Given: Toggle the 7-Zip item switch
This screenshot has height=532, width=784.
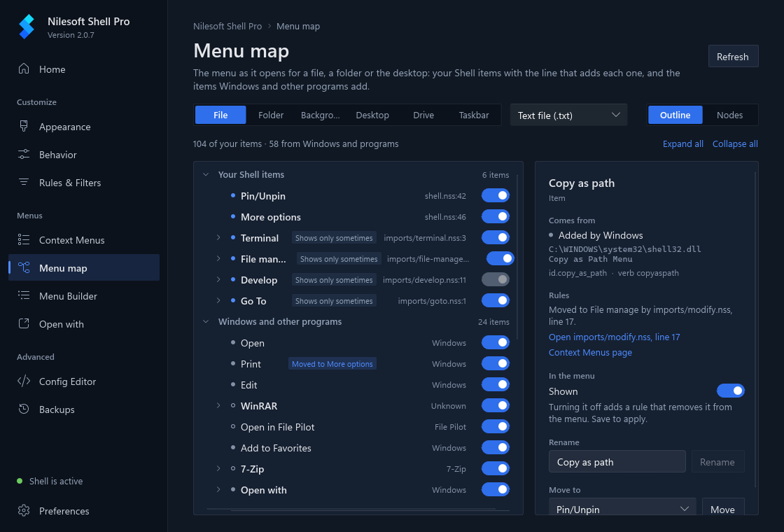Looking at the screenshot, I should [x=495, y=468].
